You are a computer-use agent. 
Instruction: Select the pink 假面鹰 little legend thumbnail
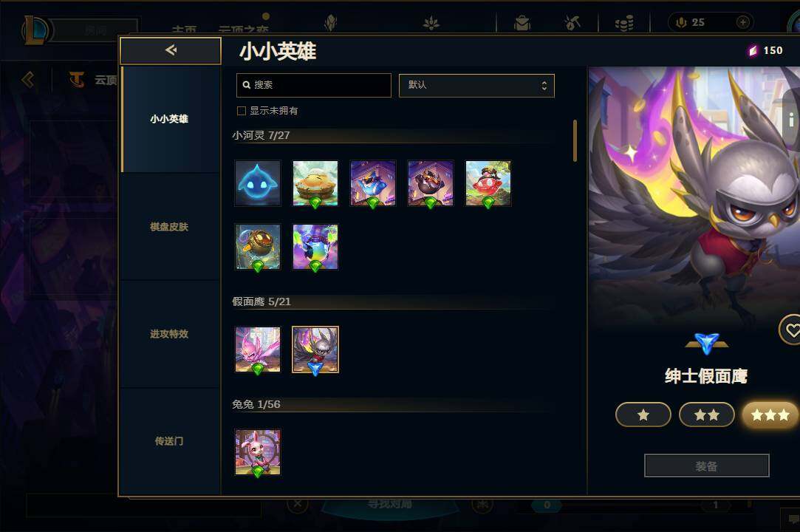coord(258,349)
